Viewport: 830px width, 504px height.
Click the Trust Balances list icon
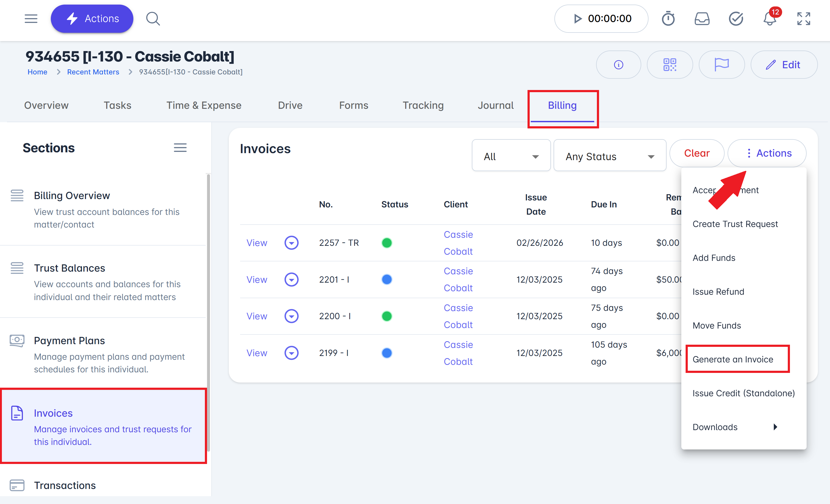tap(17, 268)
